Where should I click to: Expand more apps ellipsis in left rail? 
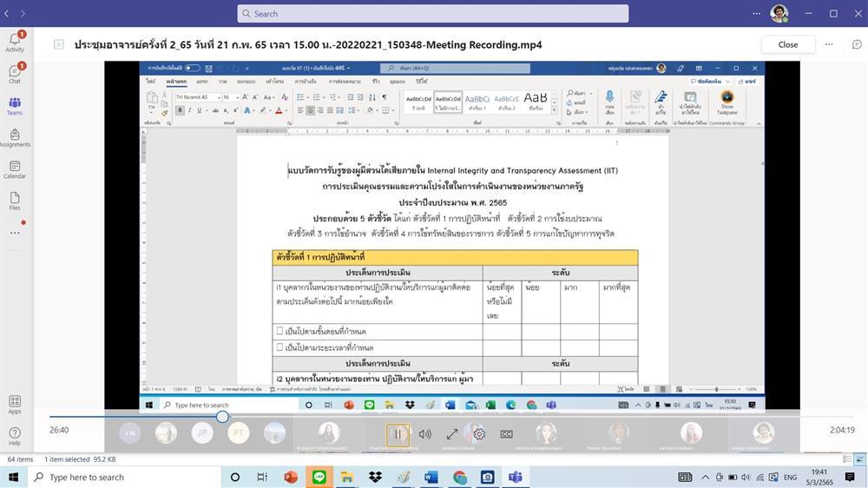[15, 233]
